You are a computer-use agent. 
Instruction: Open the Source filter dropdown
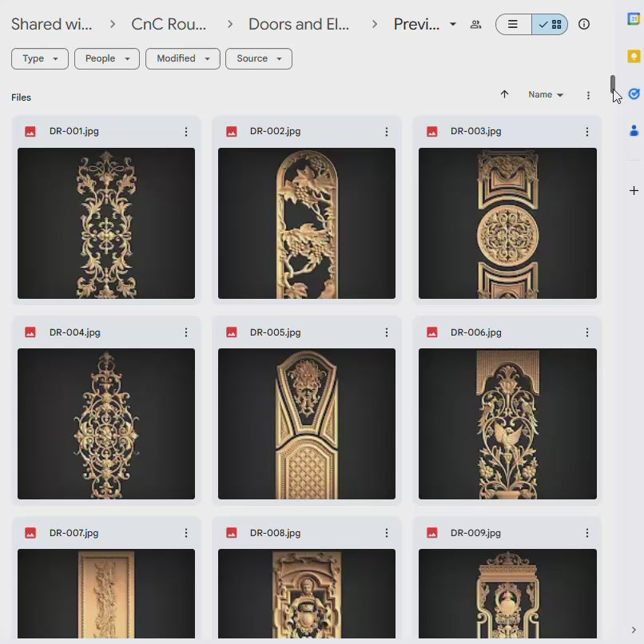259,59
